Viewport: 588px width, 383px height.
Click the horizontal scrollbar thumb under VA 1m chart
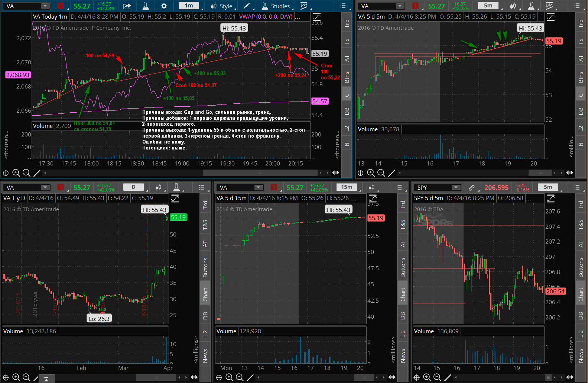(260, 173)
